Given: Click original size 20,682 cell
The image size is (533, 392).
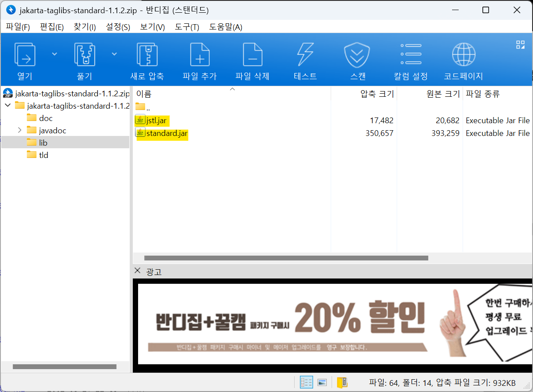Looking at the screenshot, I should coord(448,120).
